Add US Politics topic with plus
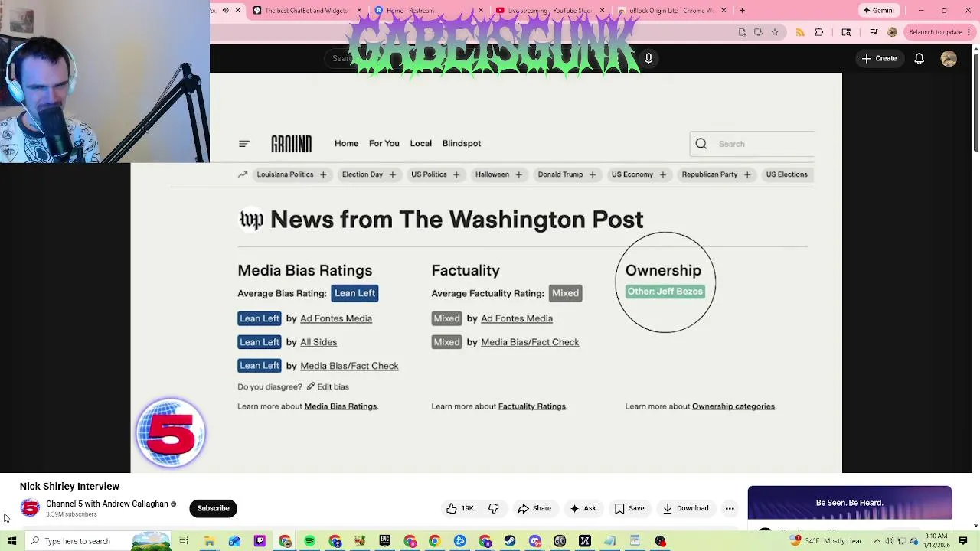 (456, 174)
